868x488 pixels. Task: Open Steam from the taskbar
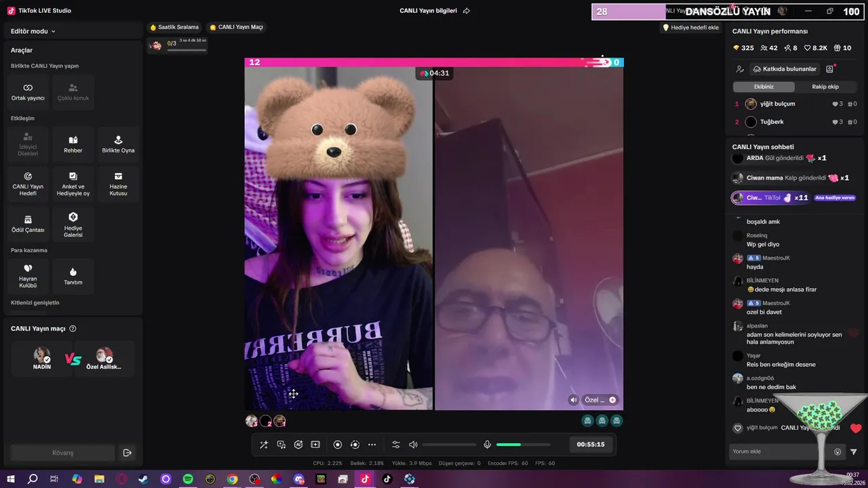[143, 479]
